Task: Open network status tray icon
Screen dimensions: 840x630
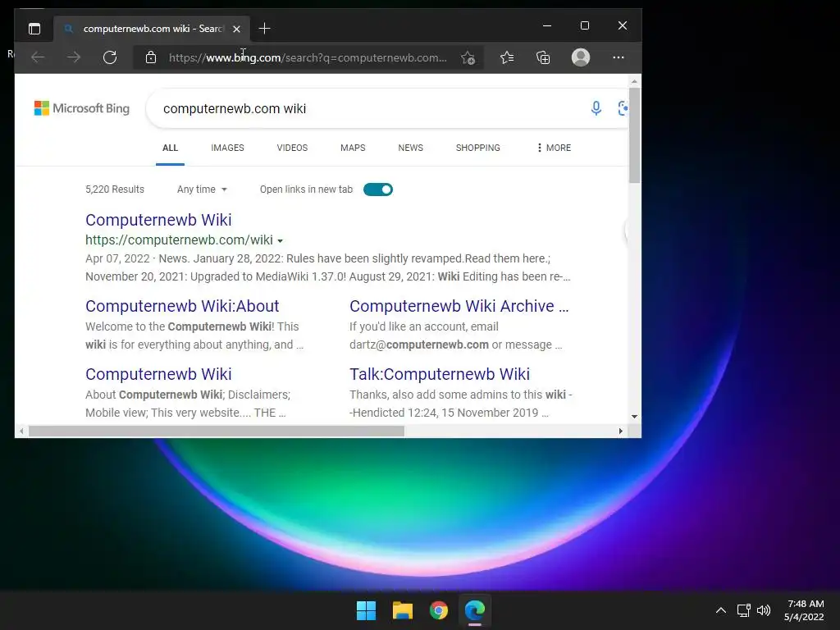Action: [x=743, y=610]
